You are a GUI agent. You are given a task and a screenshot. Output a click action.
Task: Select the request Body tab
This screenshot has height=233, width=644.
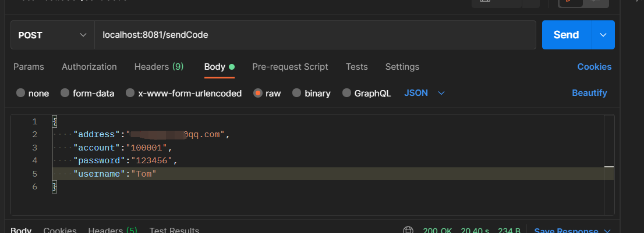tap(220, 67)
